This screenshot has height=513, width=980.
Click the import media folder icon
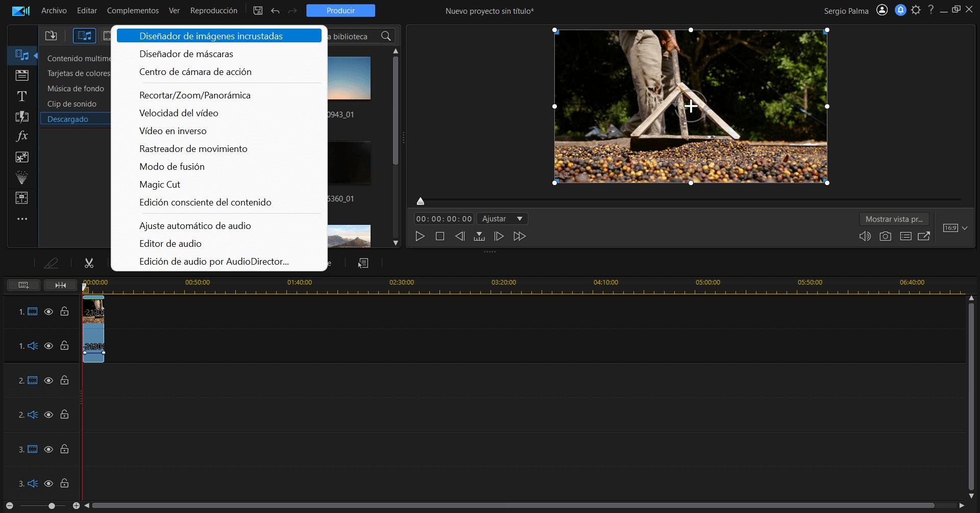coord(51,36)
